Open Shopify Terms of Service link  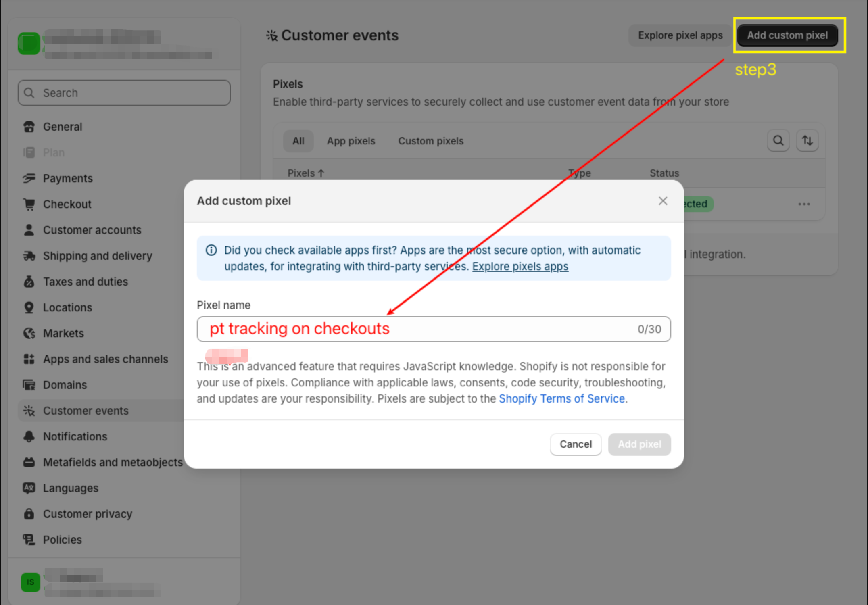pos(562,399)
